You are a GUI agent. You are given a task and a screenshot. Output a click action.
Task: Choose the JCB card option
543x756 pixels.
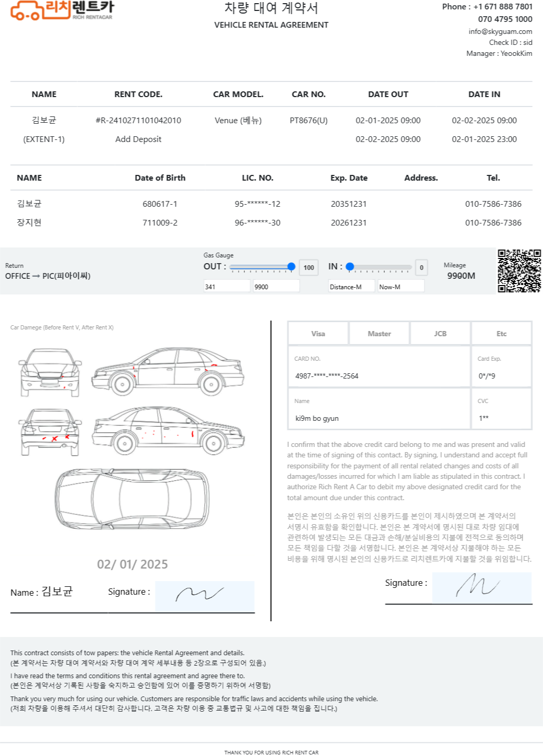[440, 334]
